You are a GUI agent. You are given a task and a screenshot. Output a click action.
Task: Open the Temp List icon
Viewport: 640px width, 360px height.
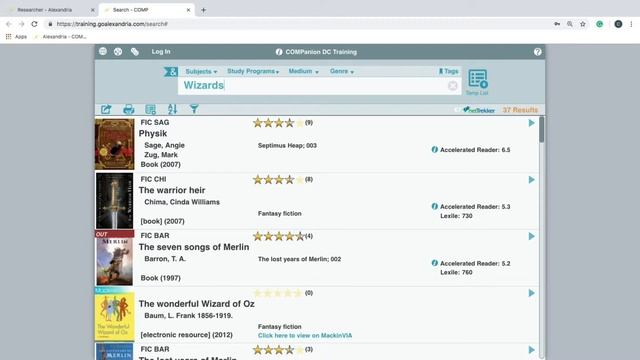477,82
